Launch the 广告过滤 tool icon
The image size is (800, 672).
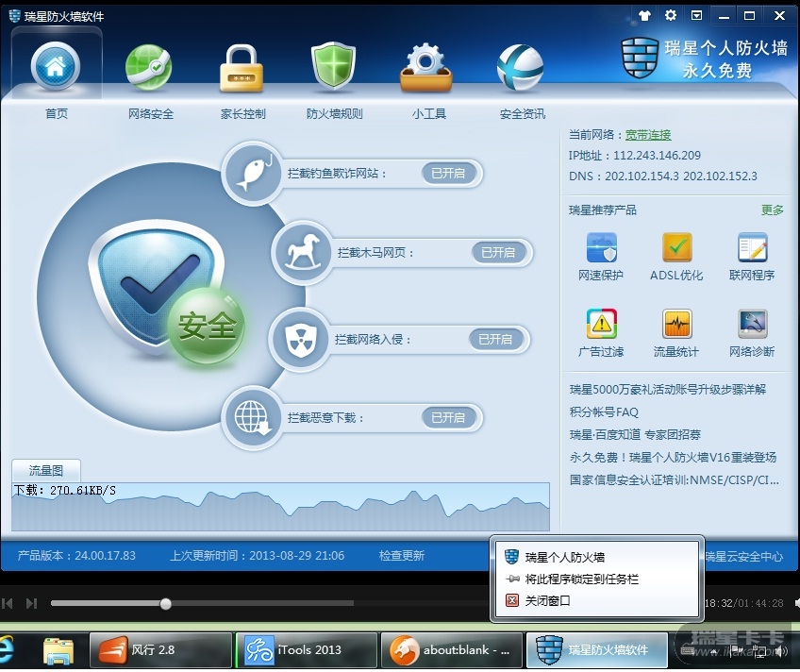click(601, 324)
